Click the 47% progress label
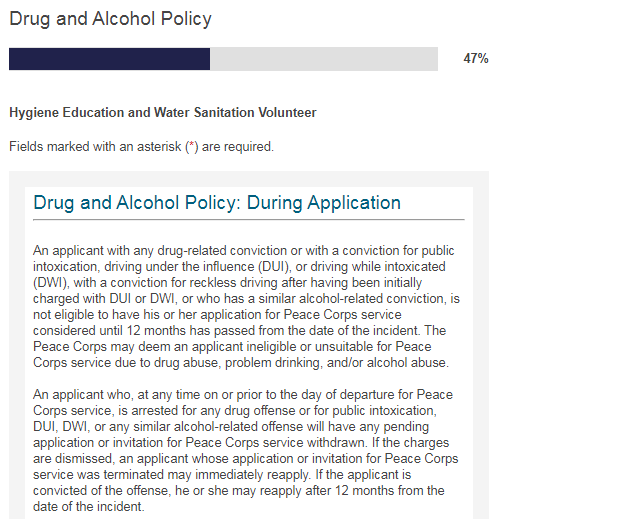The height and width of the screenshot is (519, 617). click(475, 59)
